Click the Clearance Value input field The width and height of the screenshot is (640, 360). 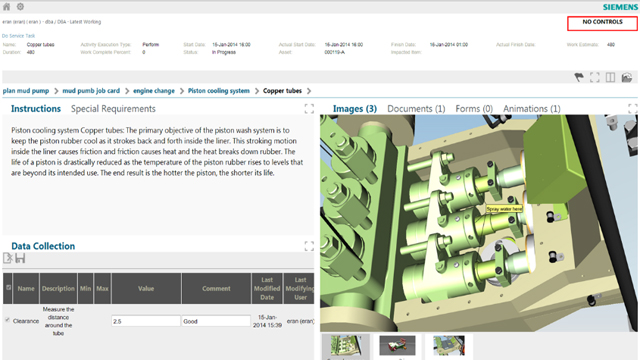click(146, 321)
